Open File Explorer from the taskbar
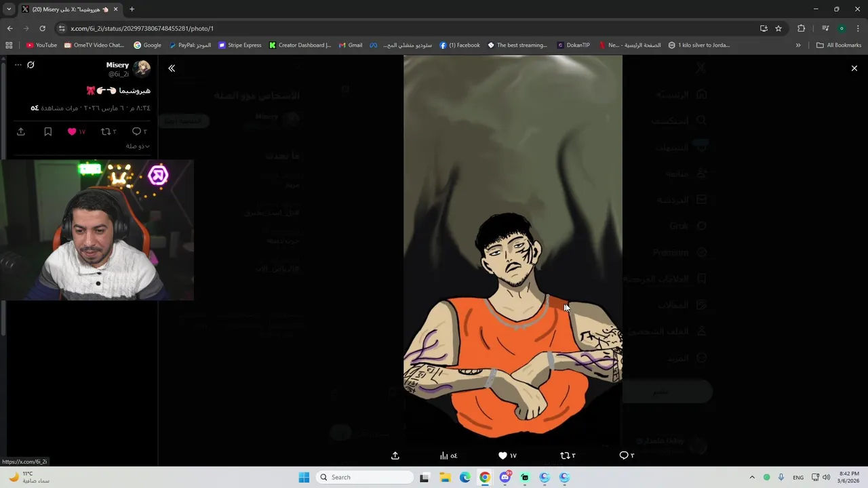868x488 pixels. click(445, 477)
